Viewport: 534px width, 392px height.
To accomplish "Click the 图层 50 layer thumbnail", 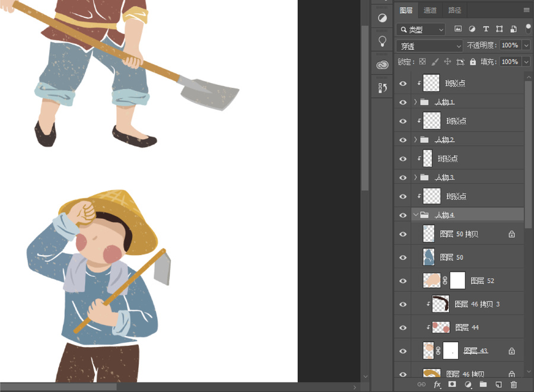I will pyautogui.click(x=429, y=257).
